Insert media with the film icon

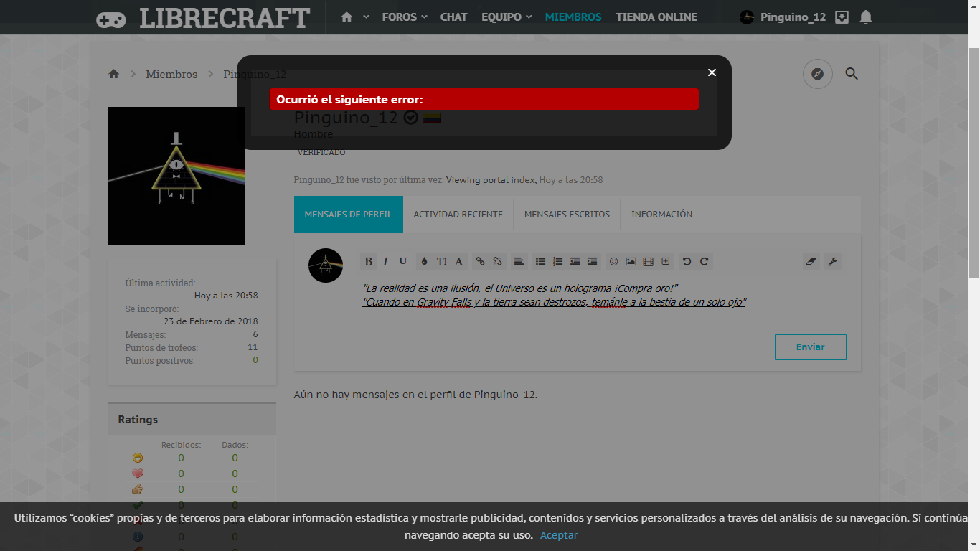(648, 262)
